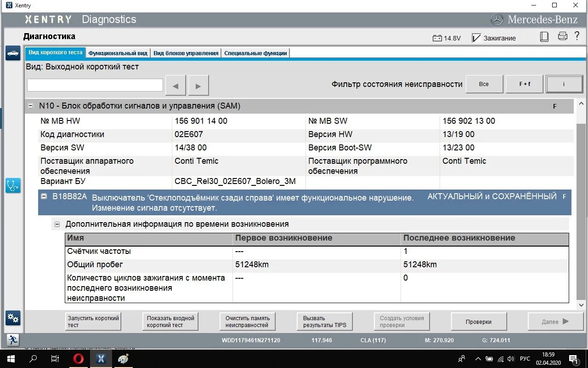
Task: Open Task View on taskbar
Action: point(55,359)
